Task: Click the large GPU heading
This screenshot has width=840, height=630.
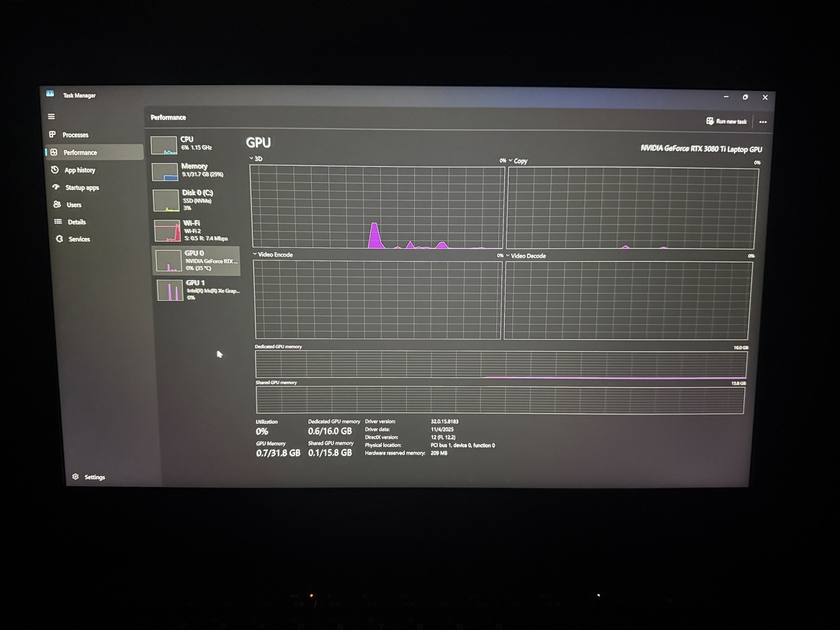Action: 258,142
